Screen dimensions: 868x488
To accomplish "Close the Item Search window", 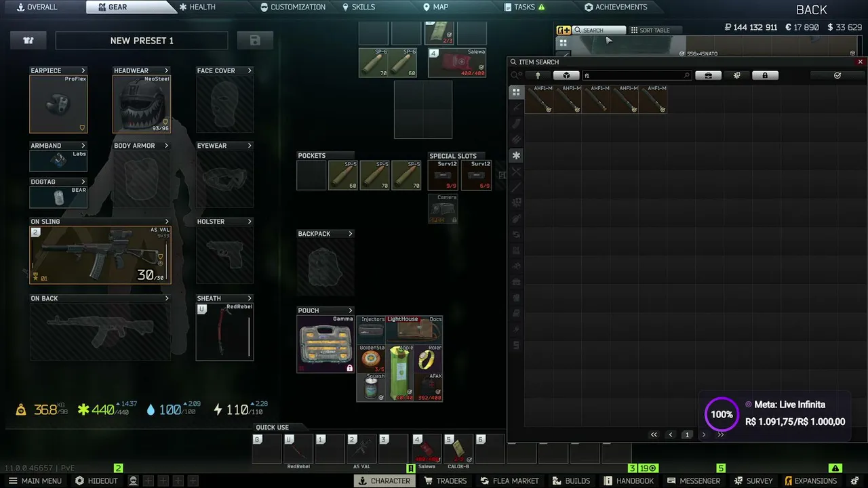I will click(861, 62).
